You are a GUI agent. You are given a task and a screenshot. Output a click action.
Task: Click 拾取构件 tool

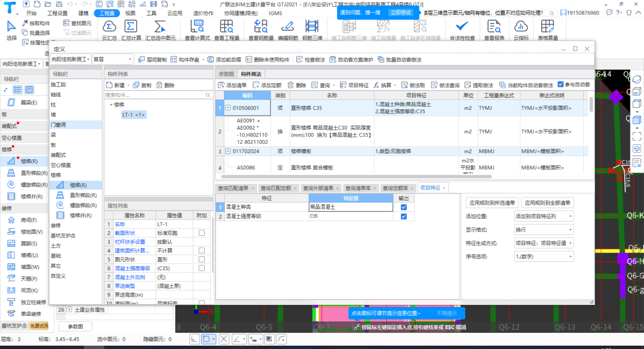(x=36, y=23)
